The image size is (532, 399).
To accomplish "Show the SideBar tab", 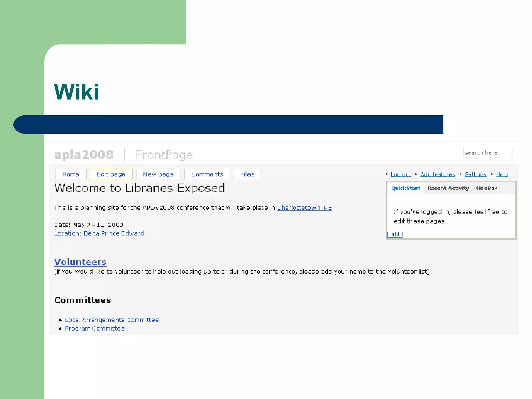I will click(486, 188).
